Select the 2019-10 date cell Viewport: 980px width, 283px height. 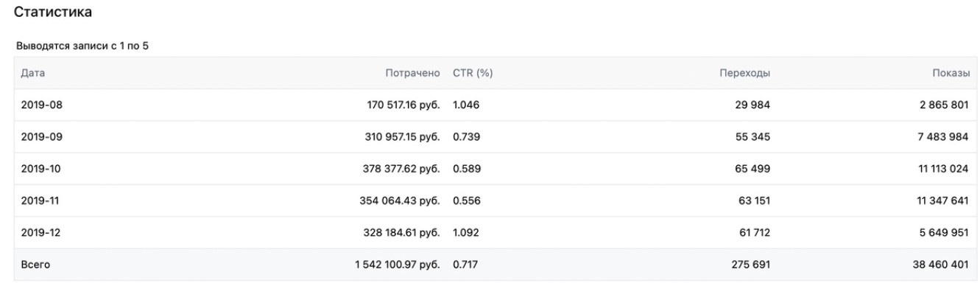[42, 169]
